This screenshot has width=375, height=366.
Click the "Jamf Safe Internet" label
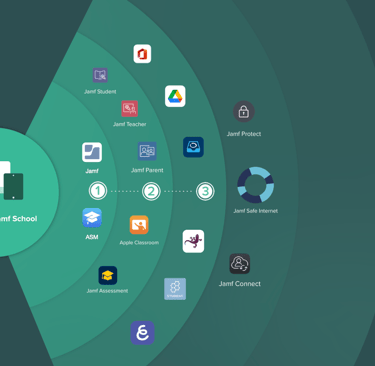tap(256, 211)
